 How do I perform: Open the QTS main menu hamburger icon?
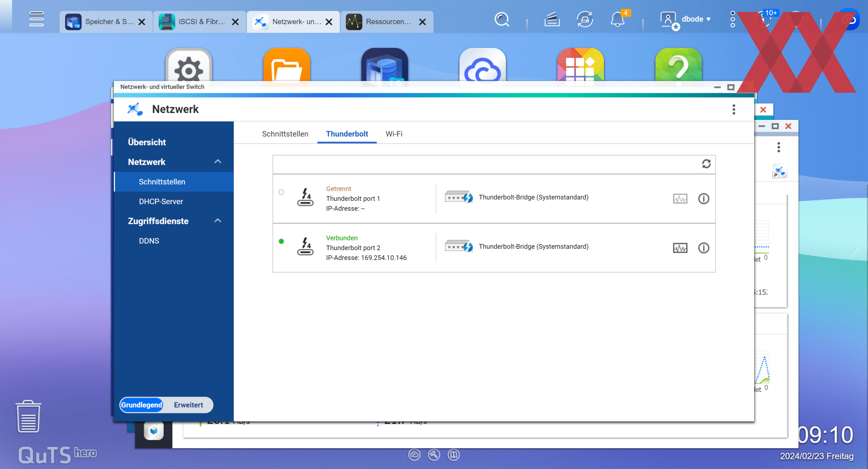click(x=37, y=19)
